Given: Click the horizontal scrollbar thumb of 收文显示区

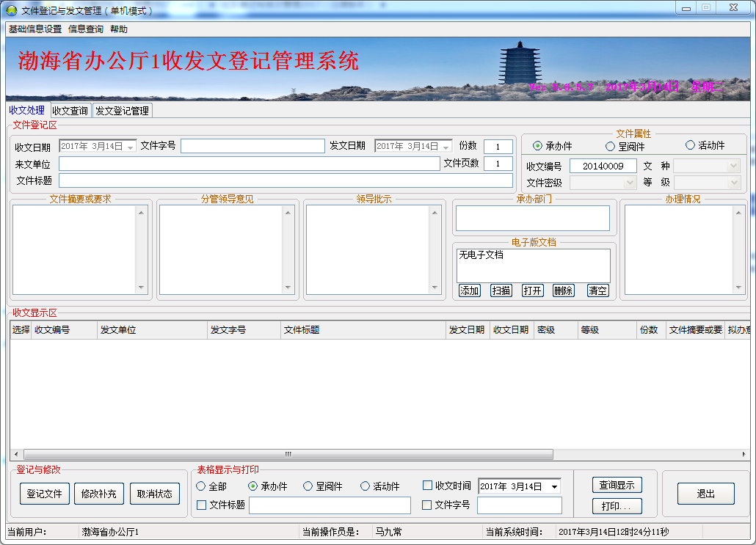Looking at the screenshot, I should pyautogui.click(x=288, y=454).
